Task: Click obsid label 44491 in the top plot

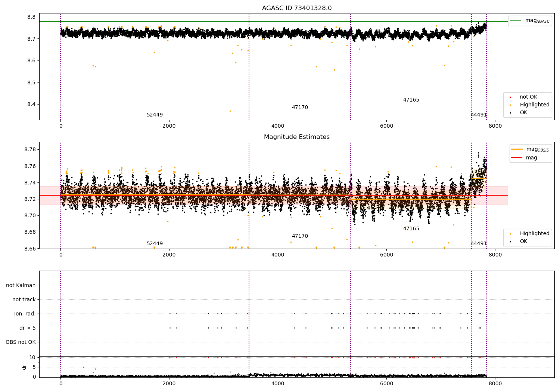Action: coord(479,115)
